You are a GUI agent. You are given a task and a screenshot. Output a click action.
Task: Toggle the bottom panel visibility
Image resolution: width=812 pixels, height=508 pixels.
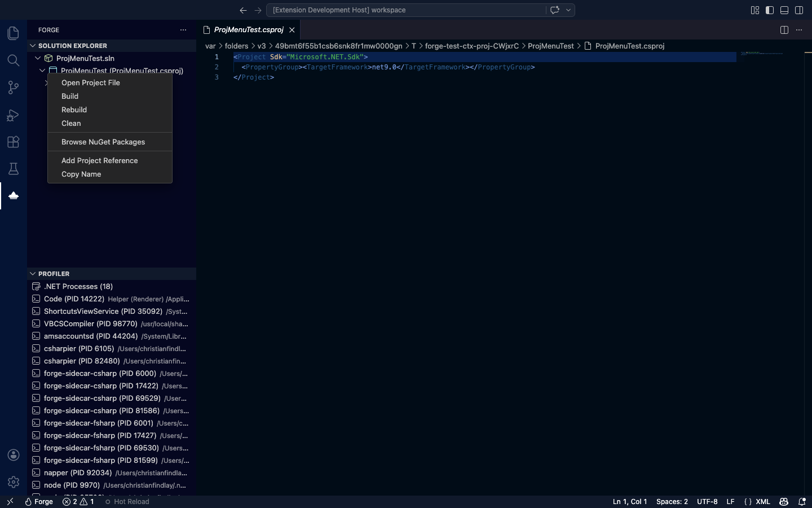click(x=784, y=10)
